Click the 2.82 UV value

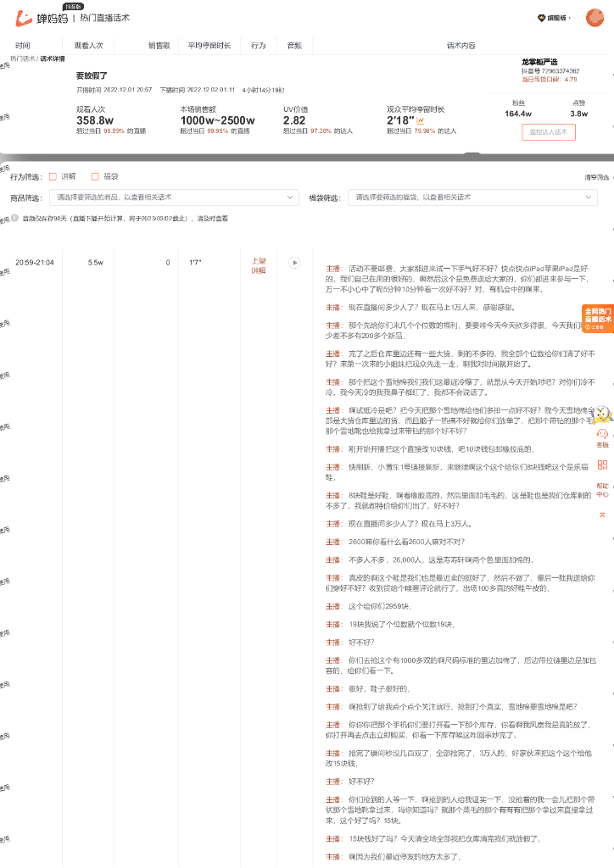294,120
